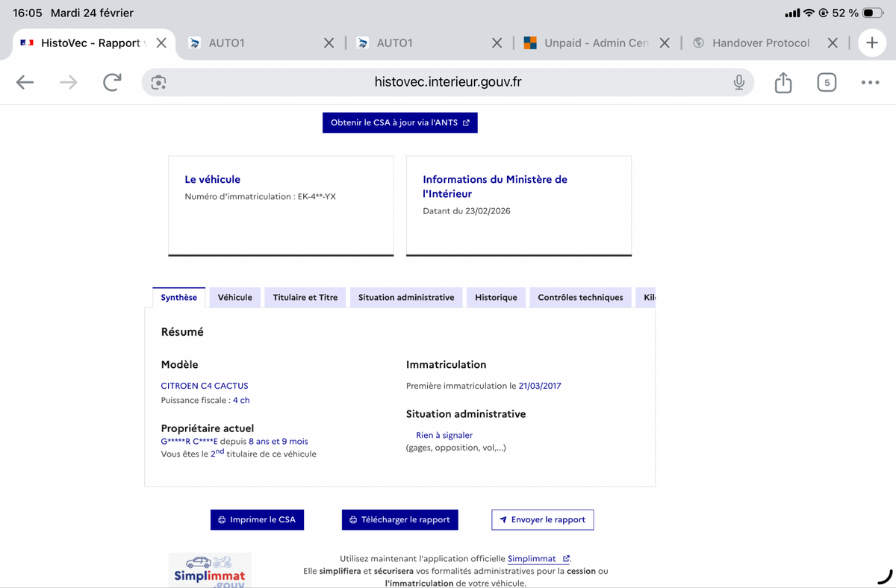Tap the histovec.interieur.gouv.fr address field
Image resolution: width=896 pixels, height=588 pixels.
(x=448, y=83)
